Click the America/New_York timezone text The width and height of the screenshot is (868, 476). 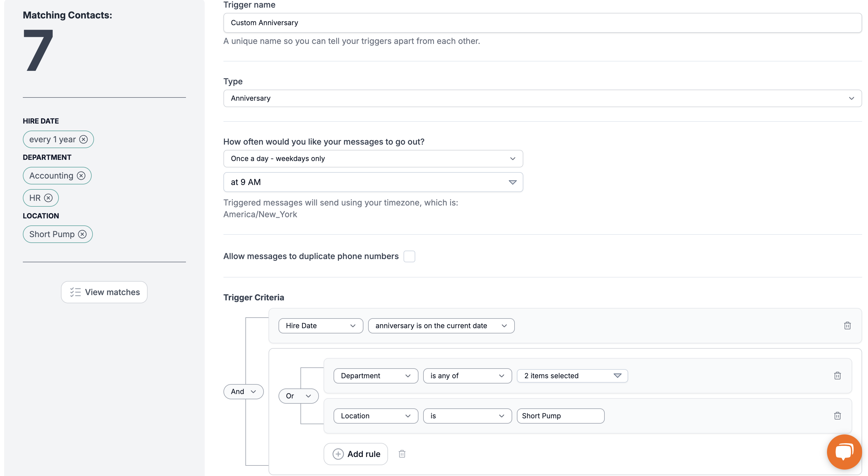(260, 214)
